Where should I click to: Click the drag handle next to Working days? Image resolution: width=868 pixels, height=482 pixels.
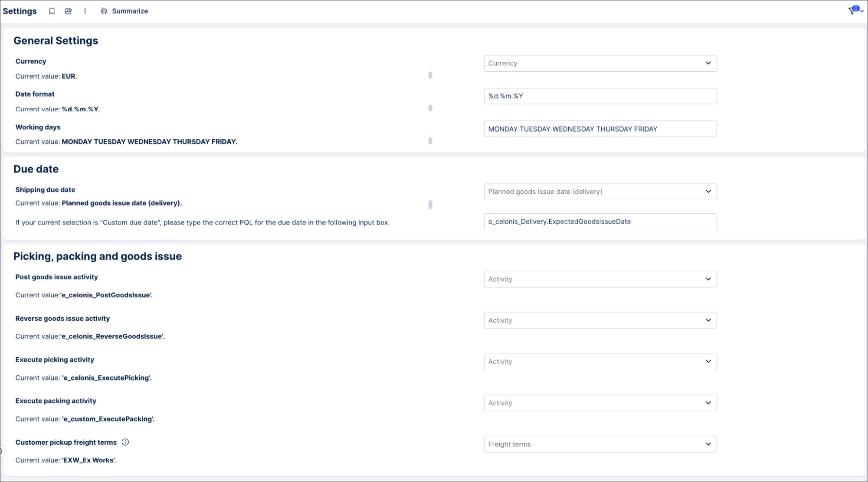[430, 141]
